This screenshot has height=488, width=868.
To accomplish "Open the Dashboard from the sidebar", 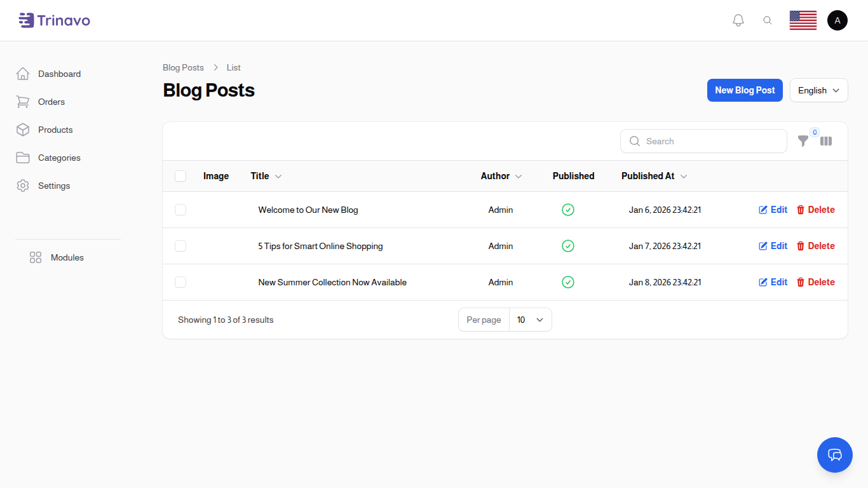I will pyautogui.click(x=59, y=74).
